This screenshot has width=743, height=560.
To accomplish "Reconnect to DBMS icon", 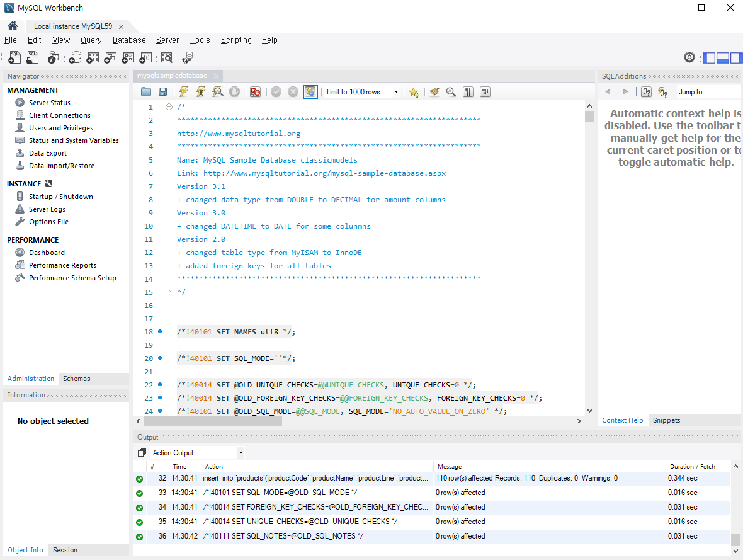I will (188, 57).
